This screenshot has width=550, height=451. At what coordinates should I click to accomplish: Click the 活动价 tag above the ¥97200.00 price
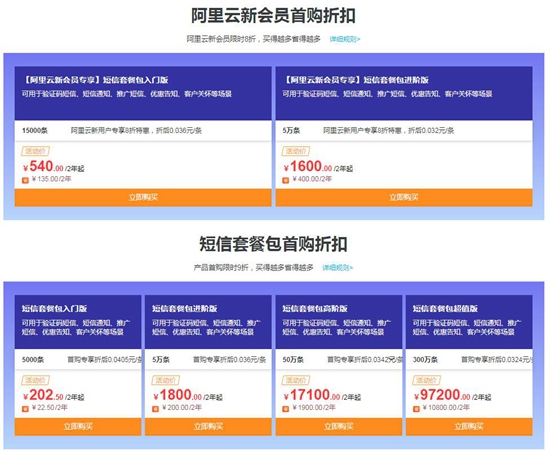(427, 380)
